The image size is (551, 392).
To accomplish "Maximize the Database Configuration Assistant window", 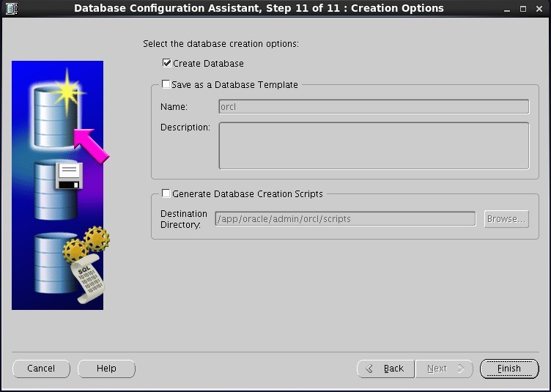I will coord(523,9).
